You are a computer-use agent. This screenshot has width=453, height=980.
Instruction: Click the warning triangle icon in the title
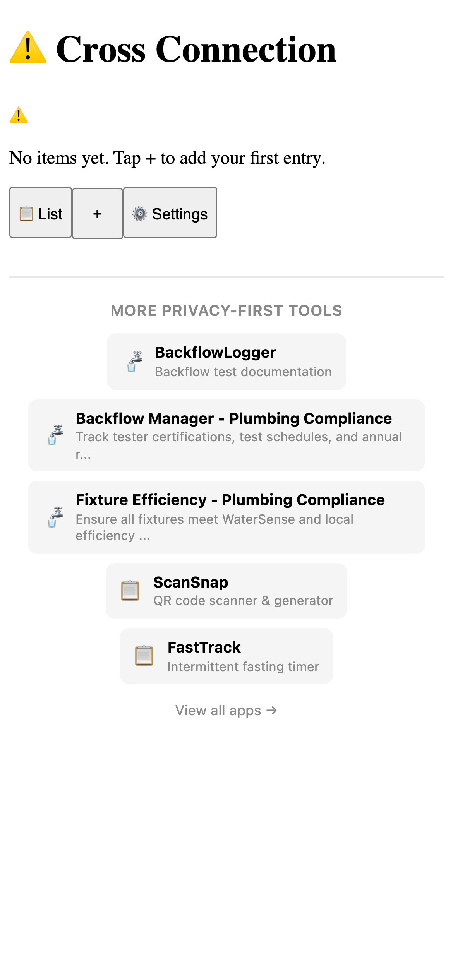pyautogui.click(x=27, y=50)
